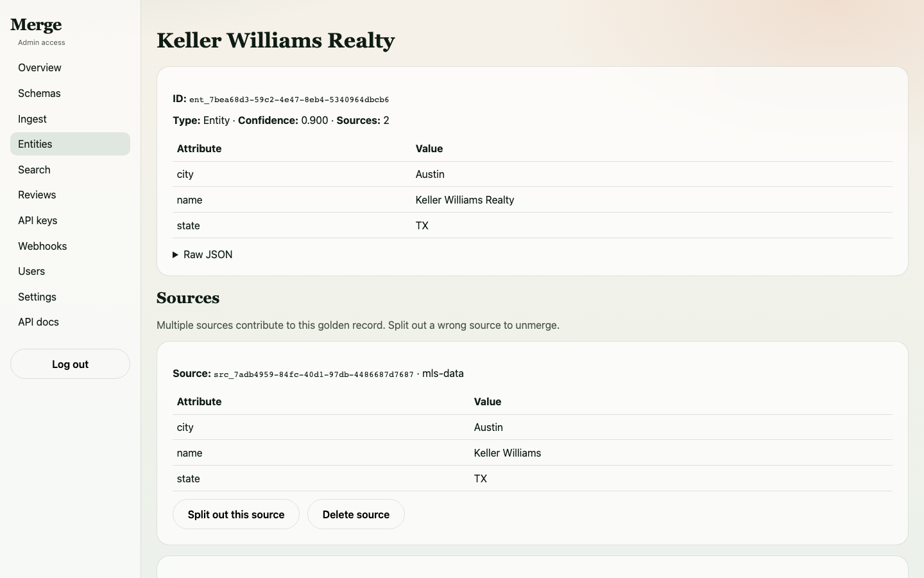The width and height of the screenshot is (924, 578).
Task: Click the Log out button
Action: tap(70, 364)
